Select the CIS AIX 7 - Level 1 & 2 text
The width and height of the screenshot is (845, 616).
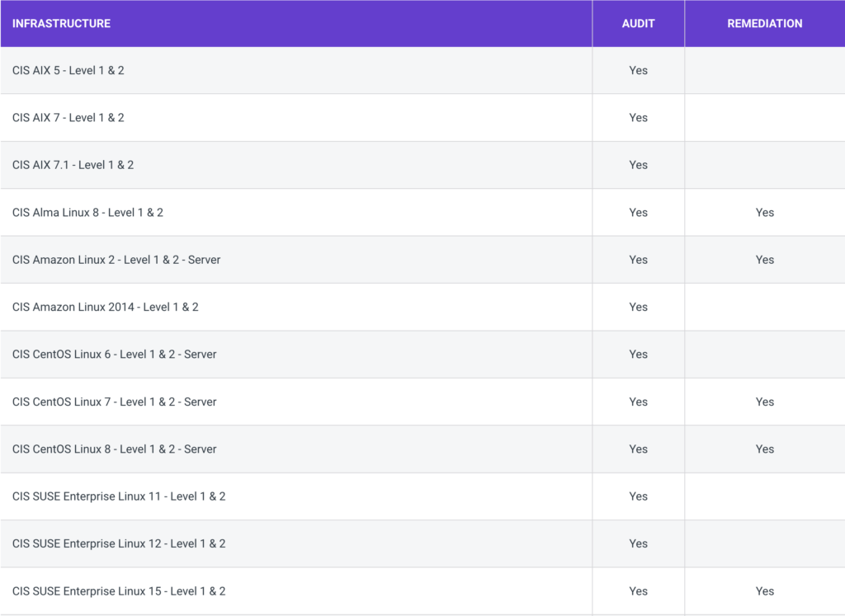68,118
